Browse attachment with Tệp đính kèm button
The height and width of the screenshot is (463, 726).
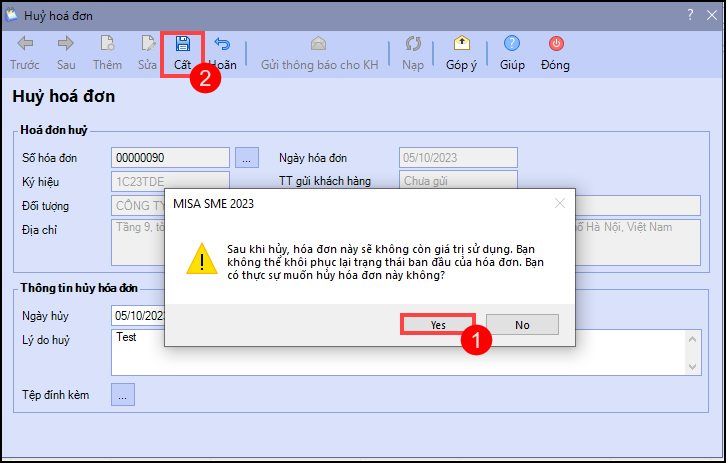pos(123,395)
